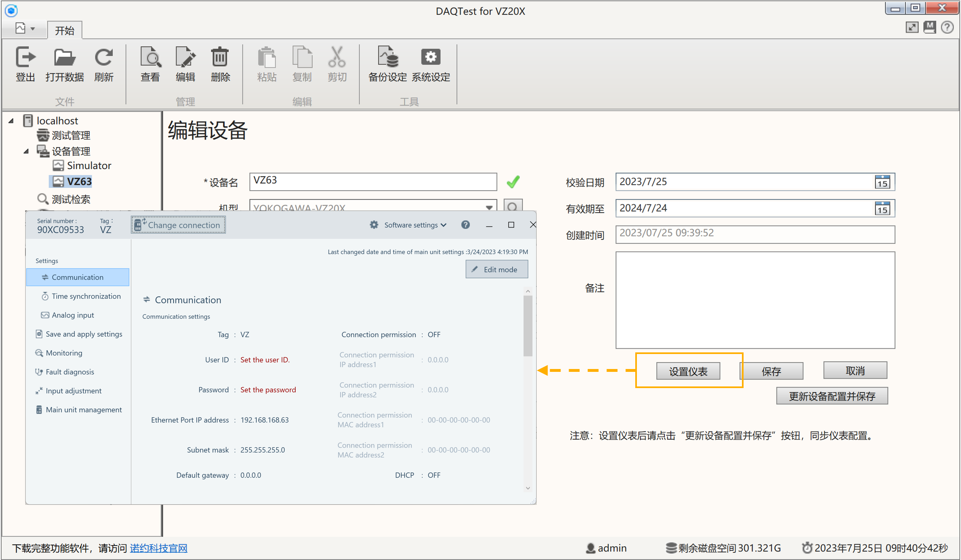
Task: Visit the 诺约科技官网 link
Action: 159,548
